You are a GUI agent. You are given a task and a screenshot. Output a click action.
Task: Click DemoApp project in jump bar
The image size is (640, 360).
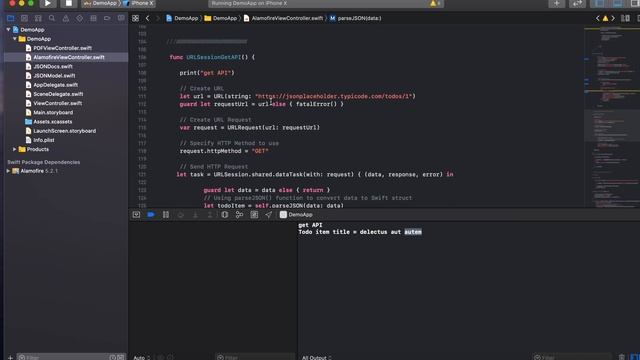[x=182, y=18]
